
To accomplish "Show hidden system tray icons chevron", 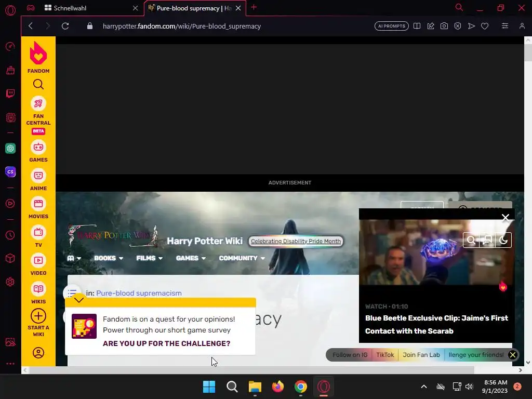I will pos(424,387).
